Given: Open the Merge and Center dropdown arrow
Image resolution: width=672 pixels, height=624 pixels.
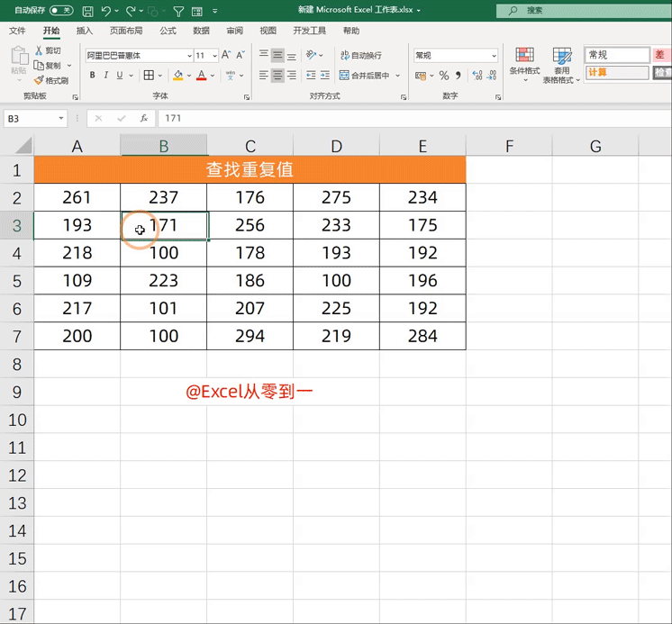Looking at the screenshot, I should point(398,76).
